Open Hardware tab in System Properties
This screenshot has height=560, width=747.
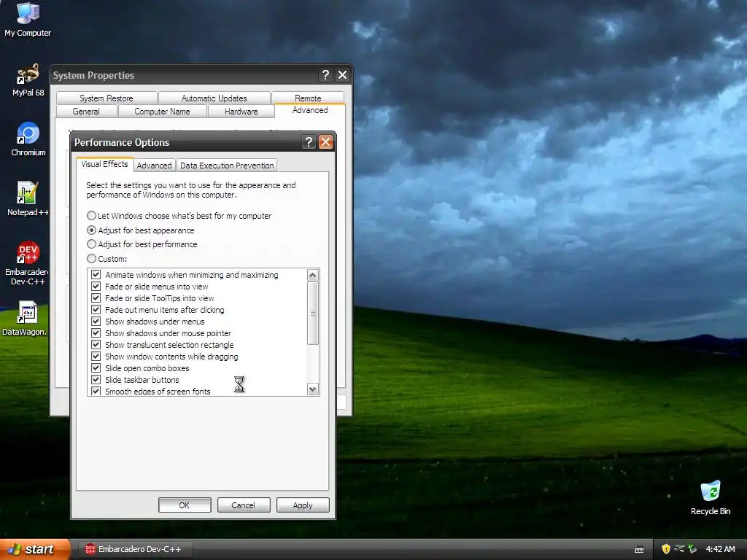(x=241, y=112)
